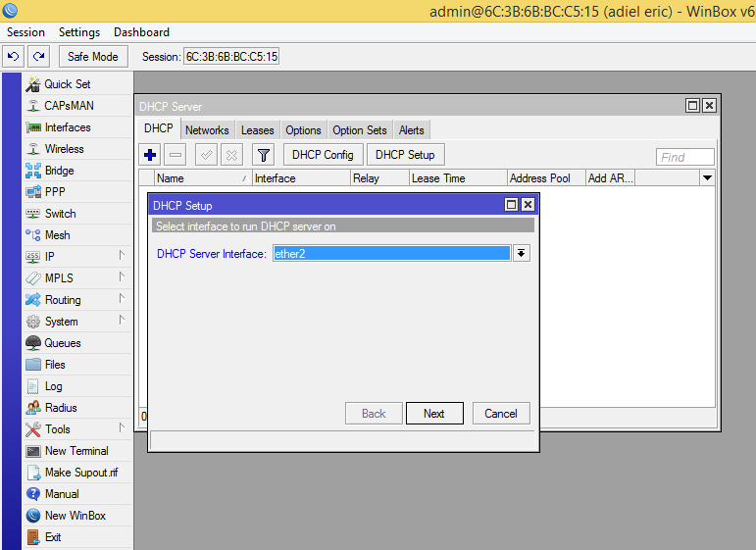Open Wireless in the sidebar

point(77,149)
